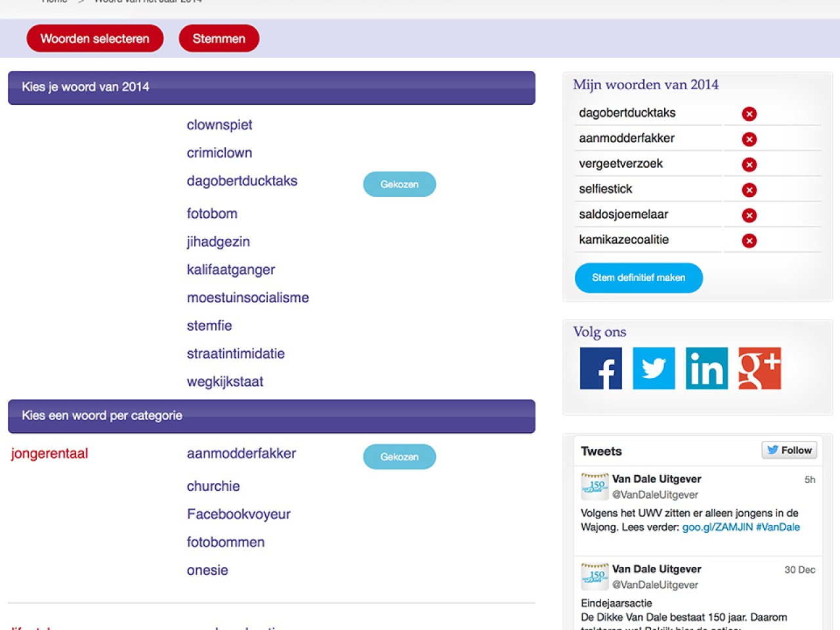This screenshot has height=630, width=840.
Task: Follow Van Dale on Twitter widget
Action: pyautogui.click(x=789, y=450)
